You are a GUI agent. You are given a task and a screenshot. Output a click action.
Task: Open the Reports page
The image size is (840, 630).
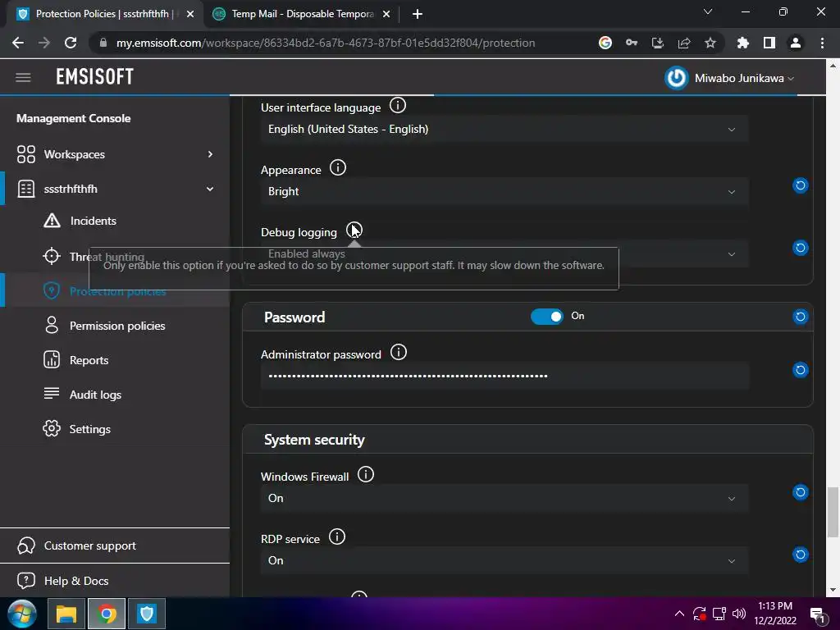(x=89, y=361)
